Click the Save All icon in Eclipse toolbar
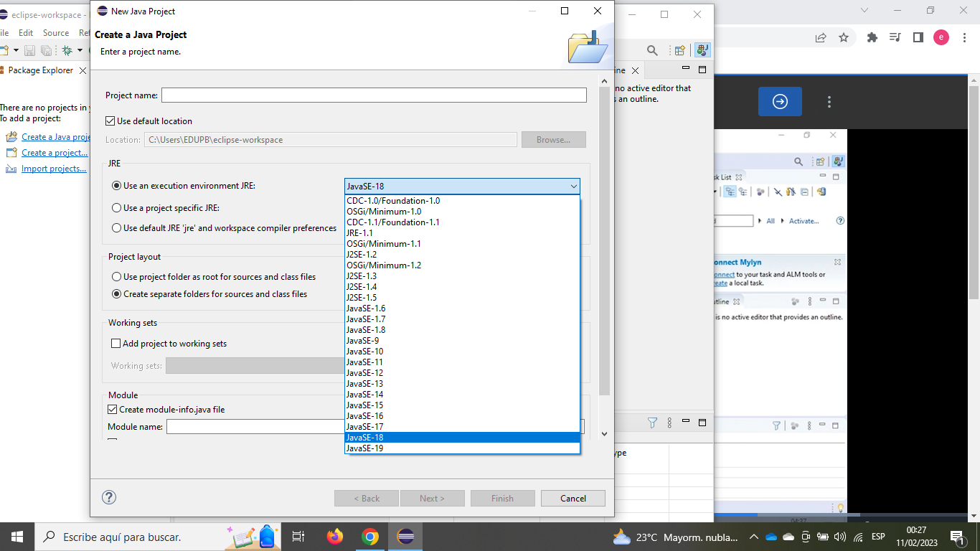 (46, 50)
